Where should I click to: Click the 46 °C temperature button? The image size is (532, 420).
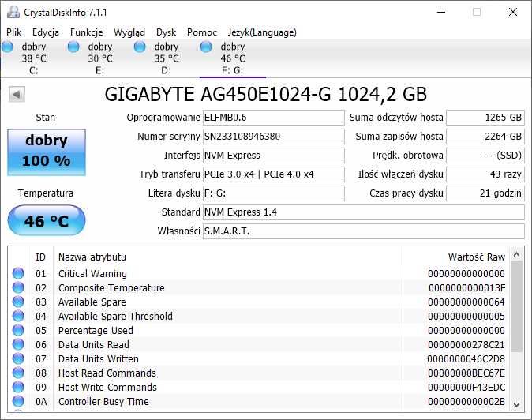pyautogui.click(x=47, y=221)
